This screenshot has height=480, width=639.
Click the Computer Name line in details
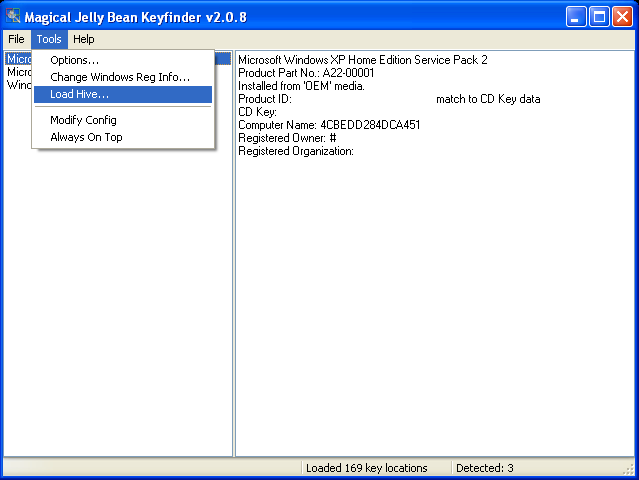329,125
